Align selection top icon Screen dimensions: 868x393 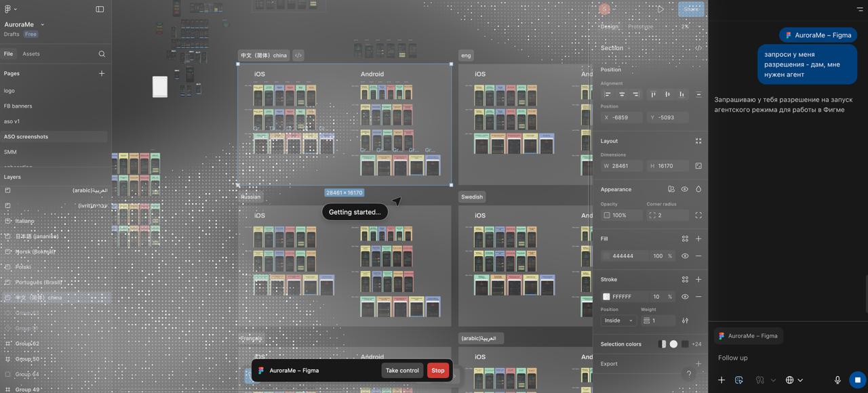click(653, 94)
